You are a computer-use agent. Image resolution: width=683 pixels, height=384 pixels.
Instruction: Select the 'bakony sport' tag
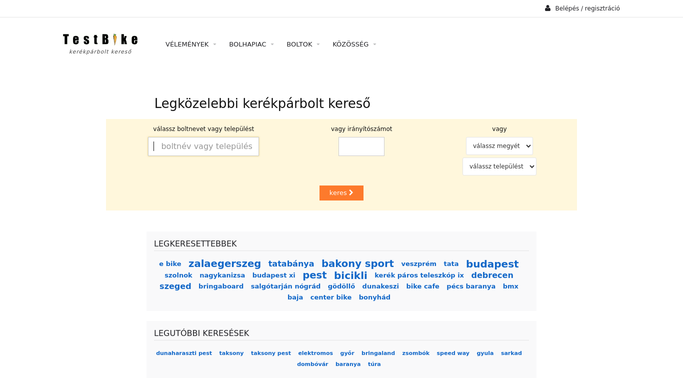coord(357,263)
